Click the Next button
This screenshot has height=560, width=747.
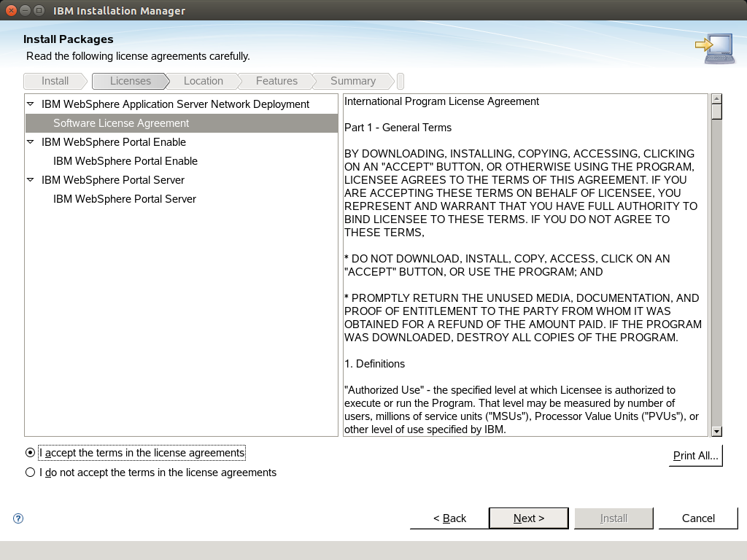pyautogui.click(x=529, y=518)
